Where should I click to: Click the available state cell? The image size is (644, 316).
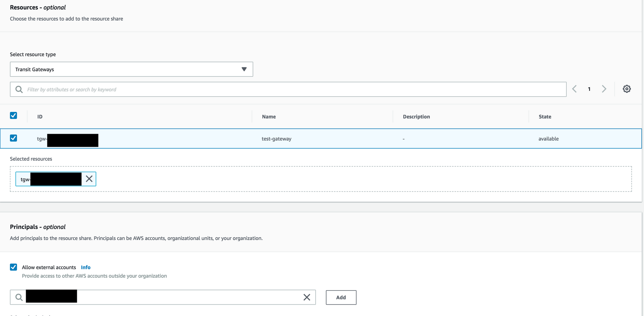[x=549, y=139]
